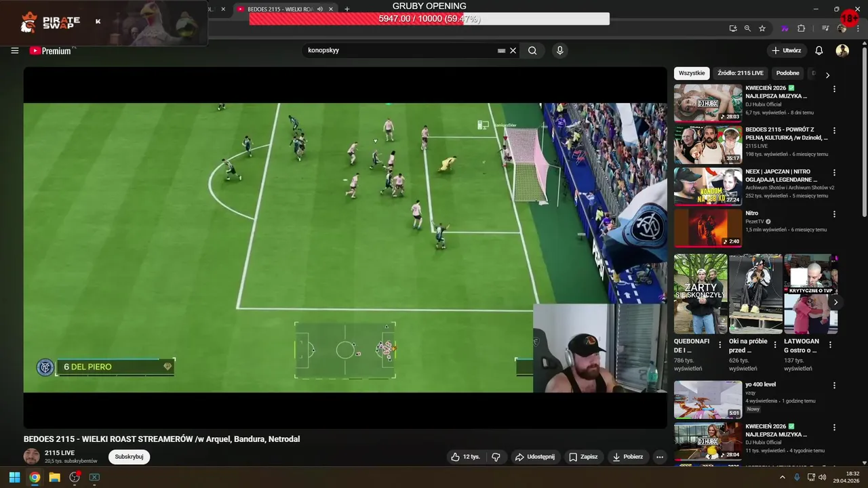Click Chrome install/cast icon in address bar

pyautogui.click(x=733, y=28)
